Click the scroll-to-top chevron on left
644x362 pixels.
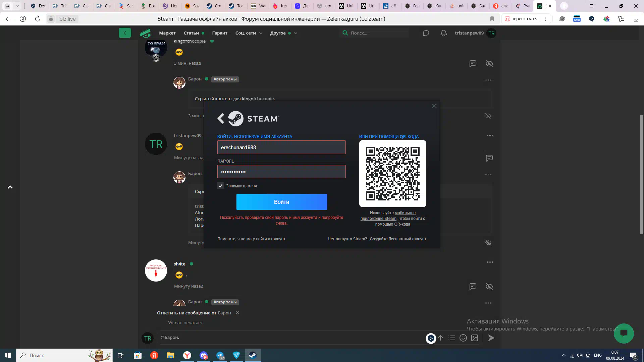pos(10,187)
